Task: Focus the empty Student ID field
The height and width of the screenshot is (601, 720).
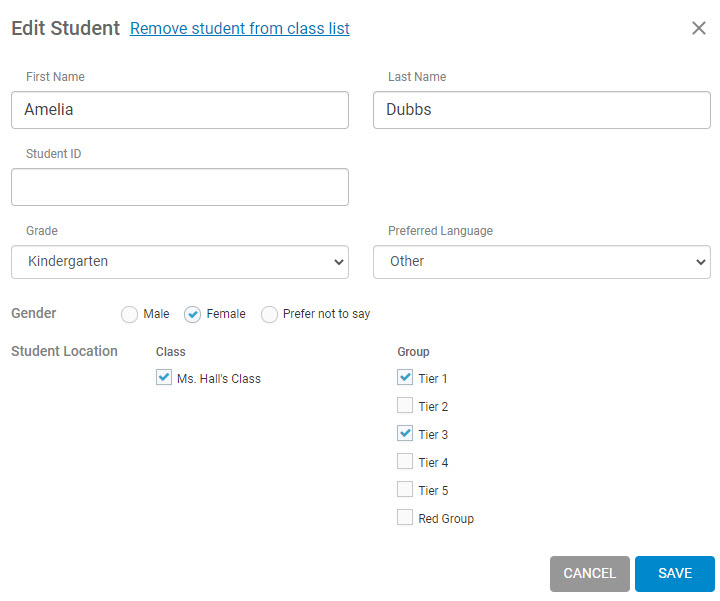Action: point(180,187)
